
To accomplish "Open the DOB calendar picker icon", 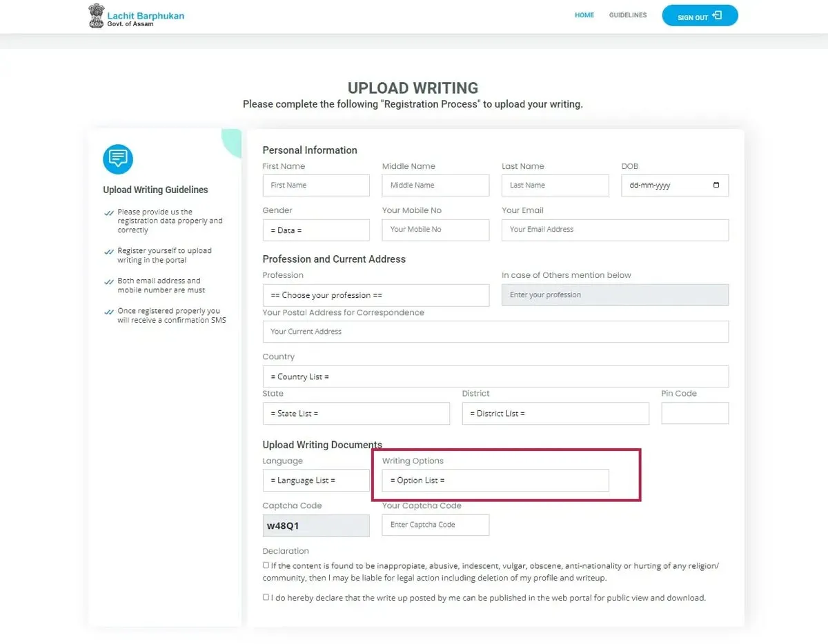I will [x=716, y=185].
